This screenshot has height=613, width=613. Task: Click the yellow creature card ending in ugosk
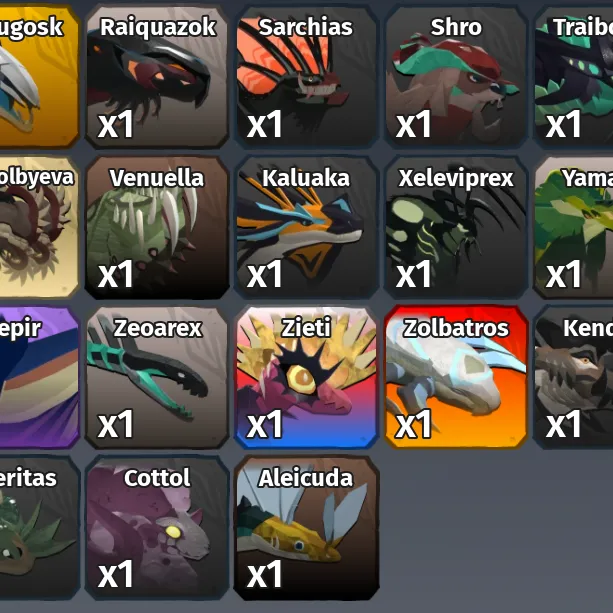[x=39, y=77]
